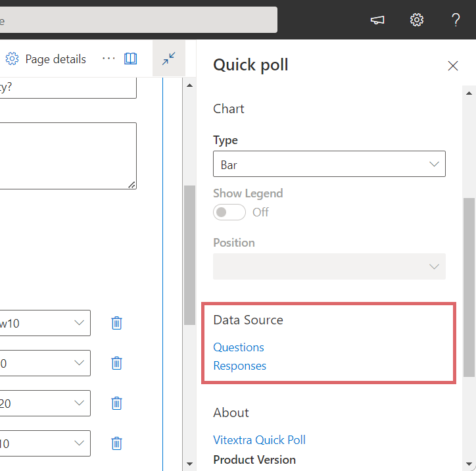Image resolution: width=476 pixels, height=471 pixels.
Task: Expand the dropdown ending w10
Action: point(45,323)
